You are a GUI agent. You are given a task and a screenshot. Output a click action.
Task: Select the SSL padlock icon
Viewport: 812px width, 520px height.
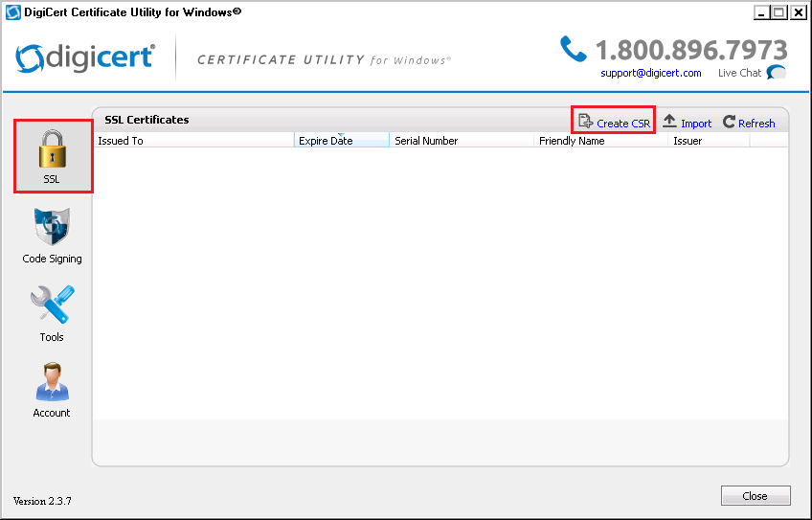click(52, 149)
